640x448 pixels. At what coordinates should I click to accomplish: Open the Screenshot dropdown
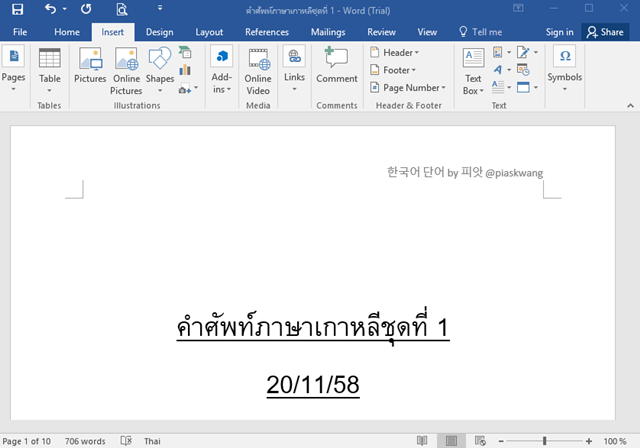coord(188,88)
